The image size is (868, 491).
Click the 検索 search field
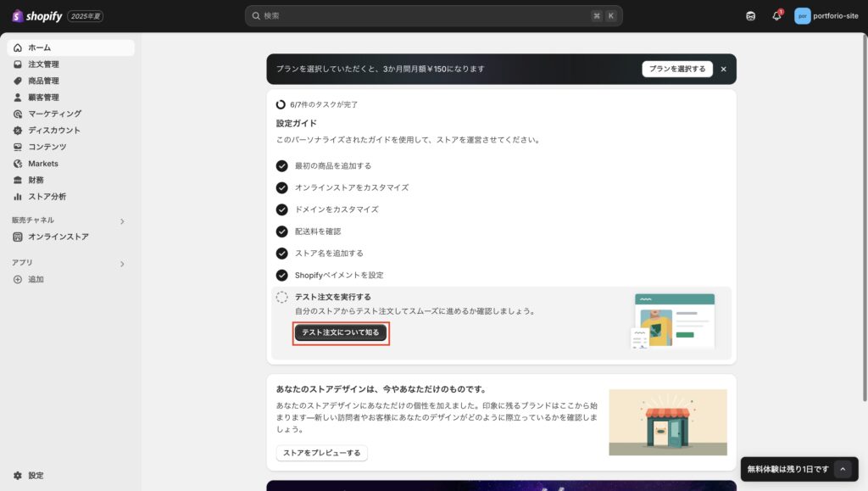click(x=424, y=16)
